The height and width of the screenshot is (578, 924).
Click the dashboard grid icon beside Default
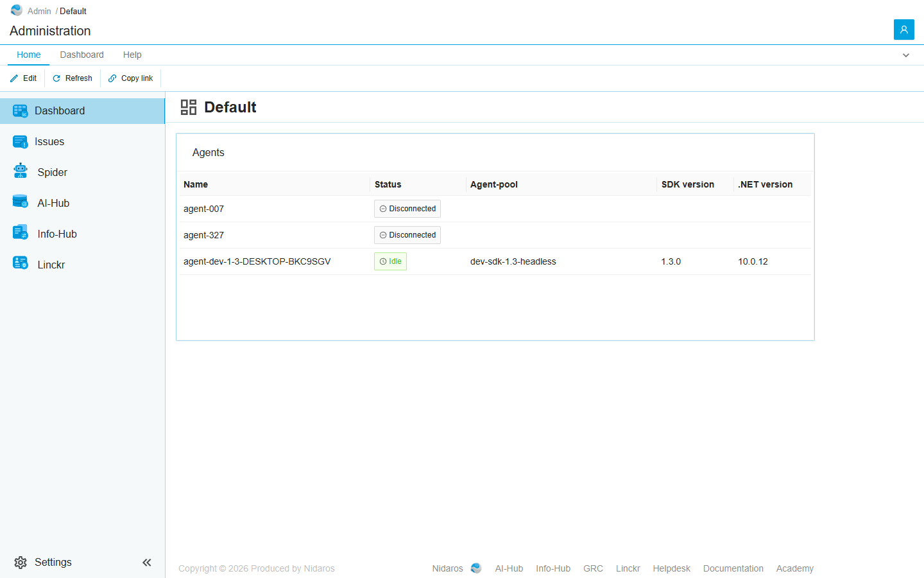189,107
